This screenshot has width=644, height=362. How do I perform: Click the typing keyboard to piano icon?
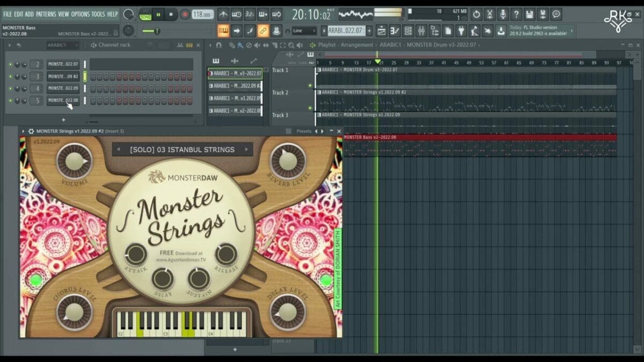tap(223, 31)
